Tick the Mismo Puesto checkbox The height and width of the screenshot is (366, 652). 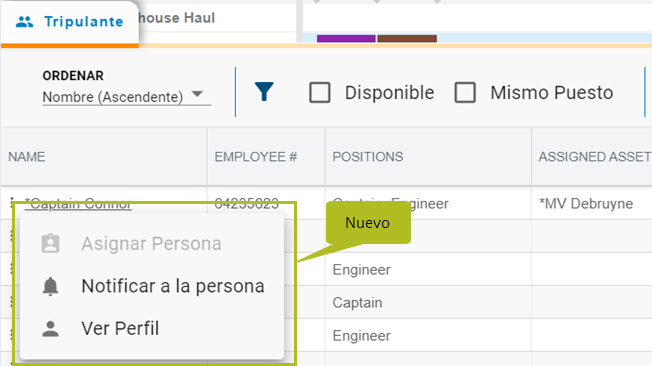point(465,92)
